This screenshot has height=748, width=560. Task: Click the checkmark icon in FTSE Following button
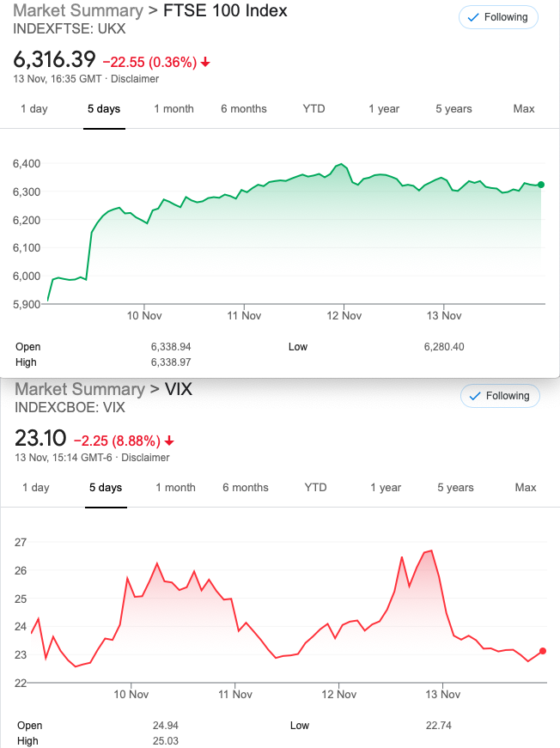473,18
